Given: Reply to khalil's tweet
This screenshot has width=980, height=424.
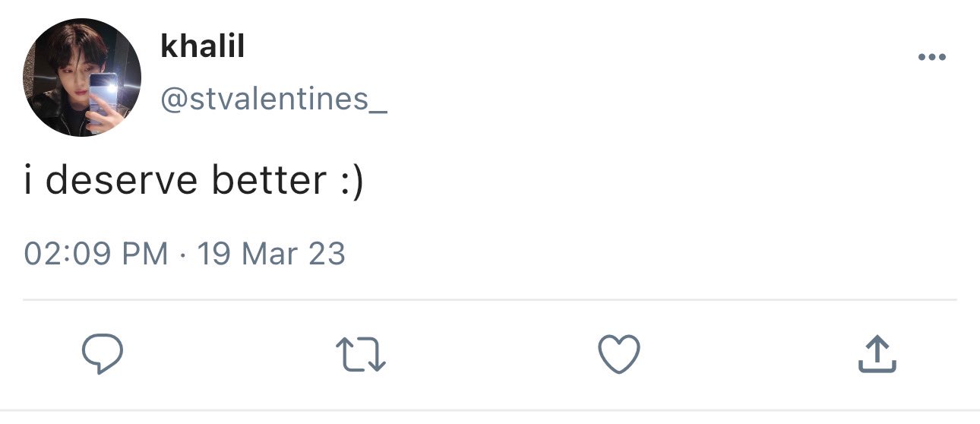Looking at the screenshot, I should [103, 355].
